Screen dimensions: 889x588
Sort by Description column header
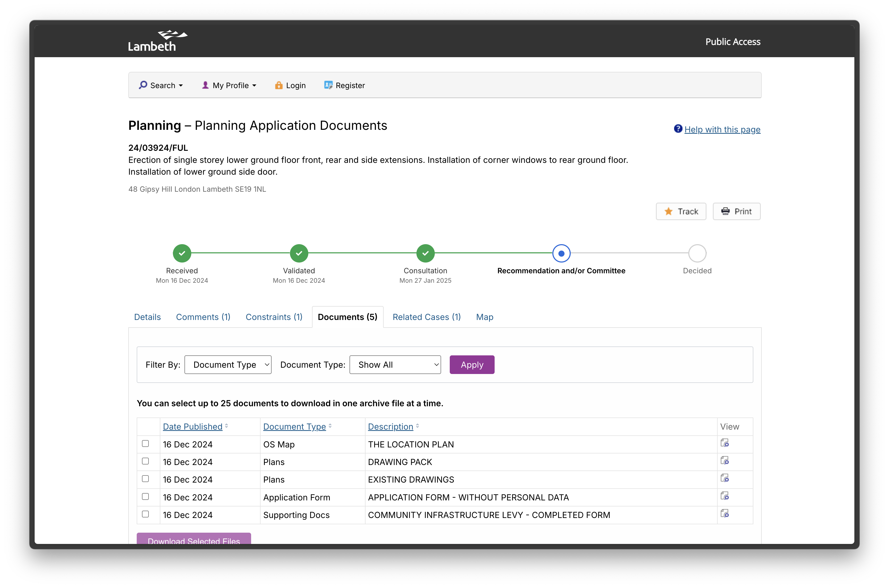coord(390,426)
